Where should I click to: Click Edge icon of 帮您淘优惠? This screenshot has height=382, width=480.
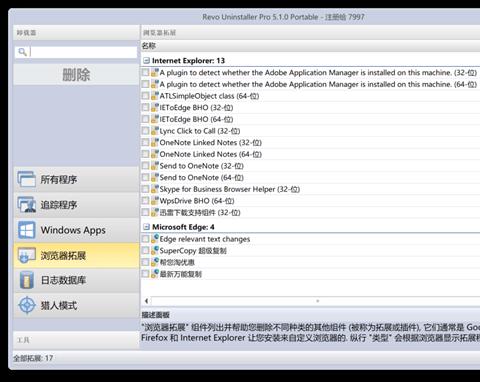pyautogui.click(x=155, y=262)
